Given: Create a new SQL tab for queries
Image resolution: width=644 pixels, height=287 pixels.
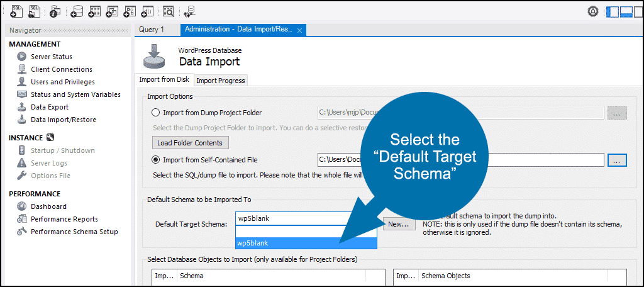Looking at the screenshot, I should click(x=16, y=11).
